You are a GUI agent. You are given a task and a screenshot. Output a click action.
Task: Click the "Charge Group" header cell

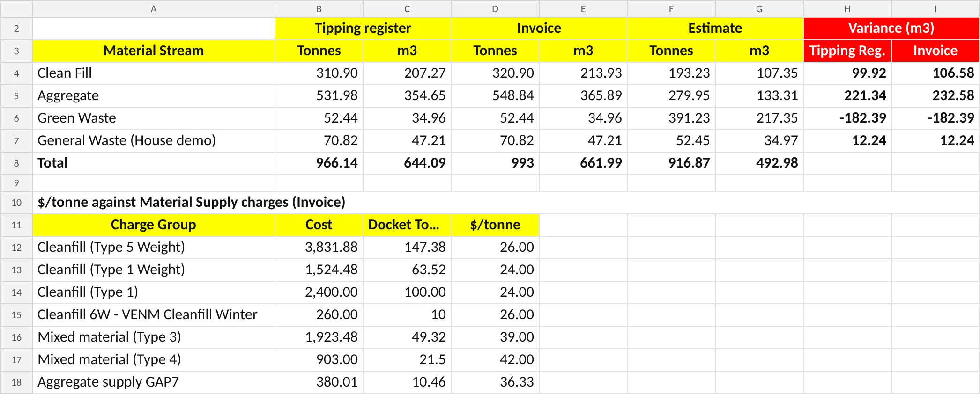click(153, 225)
